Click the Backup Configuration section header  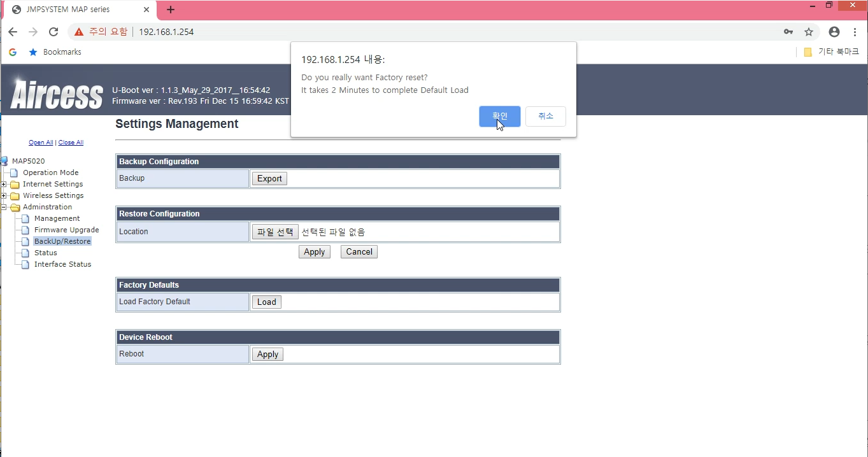point(338,162)
